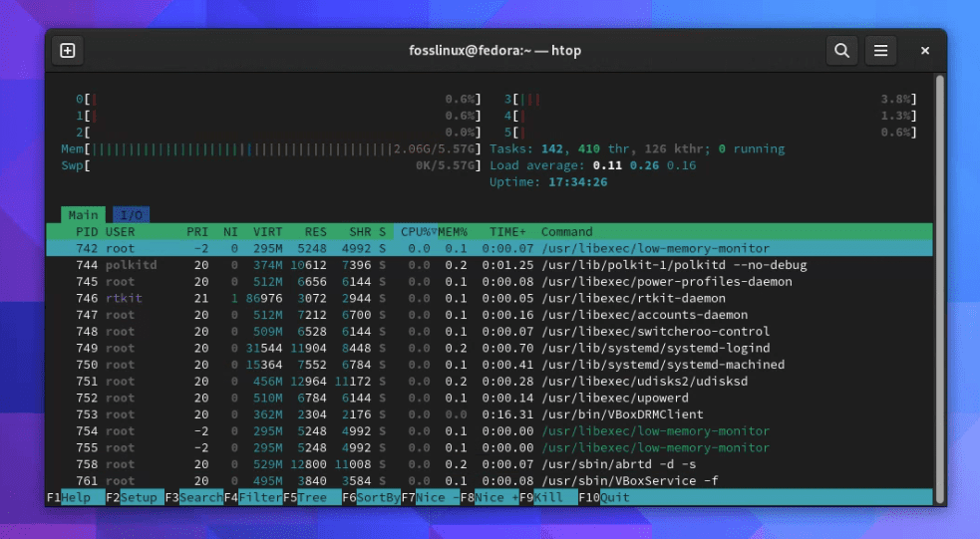This screenshot has height=539, width=980.
Task: Switch to the Main tab
Action: [83, 215]
